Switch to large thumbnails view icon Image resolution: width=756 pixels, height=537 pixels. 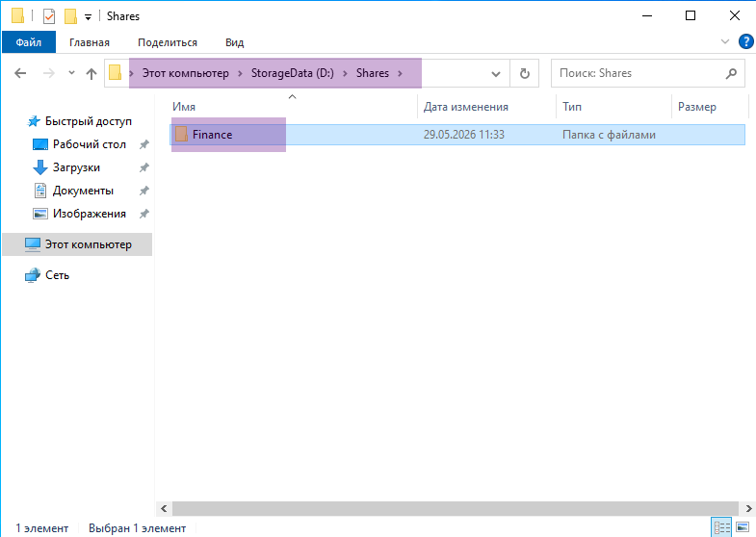(743, 527)
